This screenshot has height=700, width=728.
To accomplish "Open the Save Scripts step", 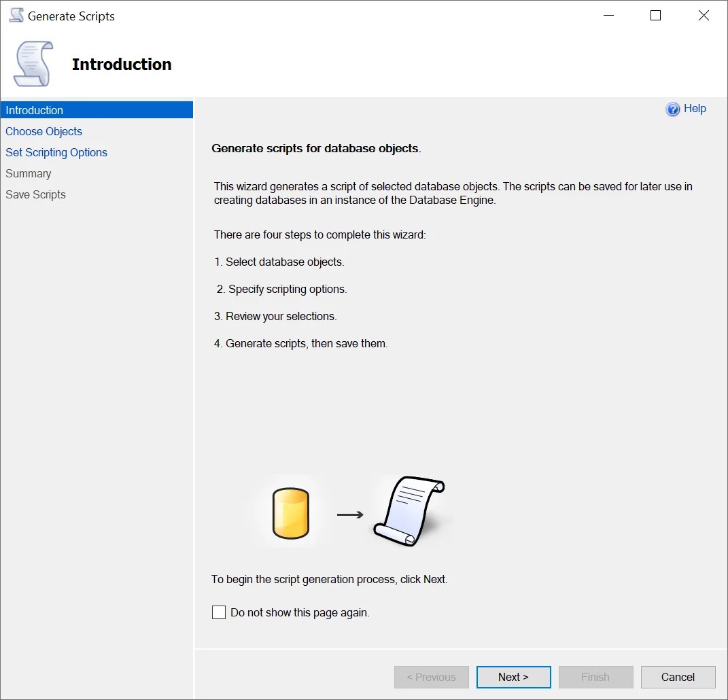I will [35, 194].
